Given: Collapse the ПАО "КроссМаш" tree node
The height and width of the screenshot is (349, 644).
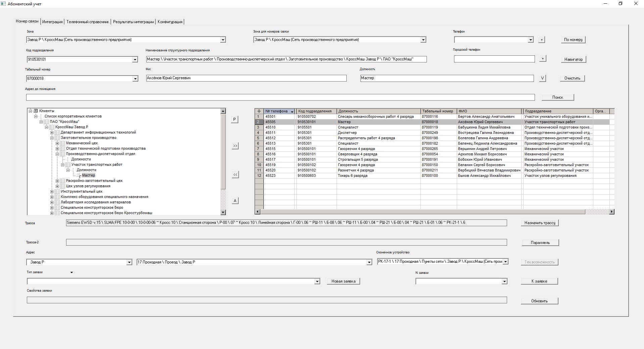Looking at the screenshot, I should coord(41,122).
